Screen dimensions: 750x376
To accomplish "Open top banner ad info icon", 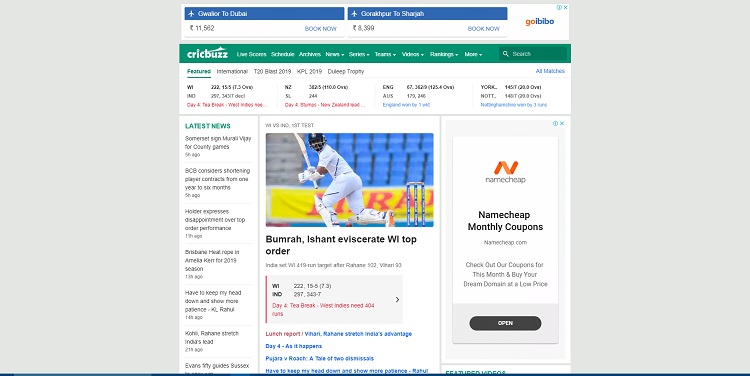I will click(x=559, y=8).
